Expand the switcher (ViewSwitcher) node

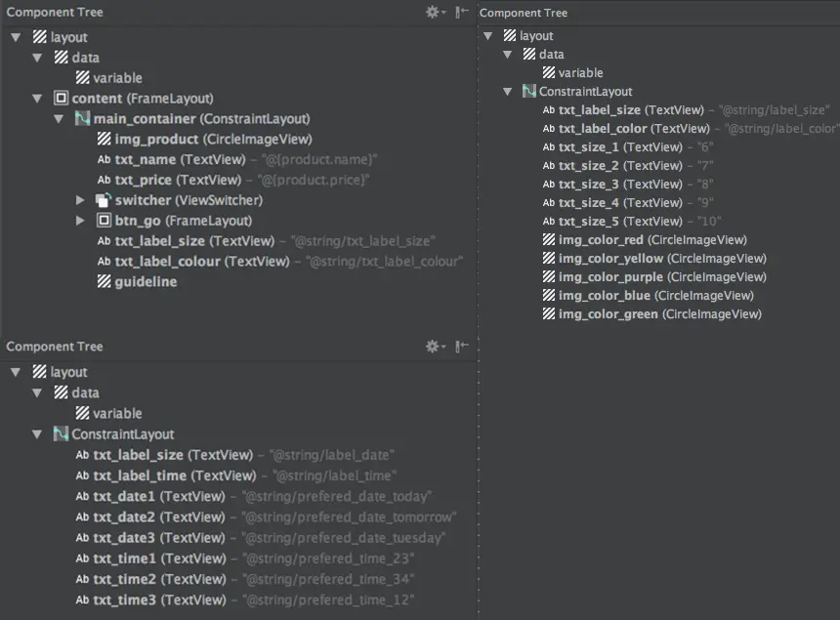pyautogui.click(x=81, y=199)
